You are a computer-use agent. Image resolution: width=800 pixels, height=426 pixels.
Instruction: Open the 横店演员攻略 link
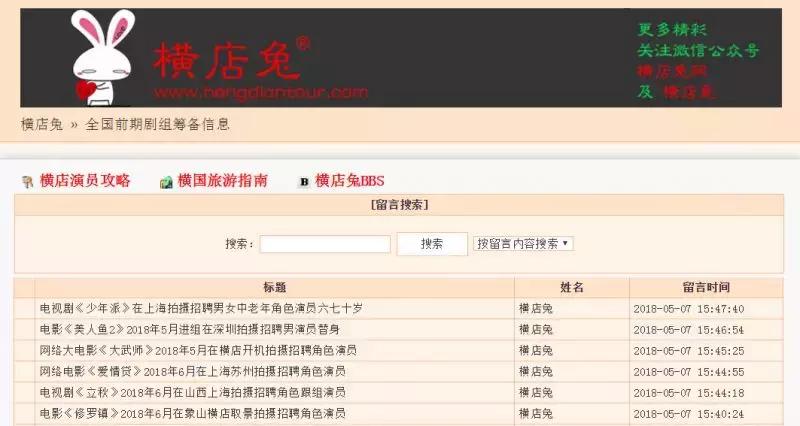tap(85, 181)
